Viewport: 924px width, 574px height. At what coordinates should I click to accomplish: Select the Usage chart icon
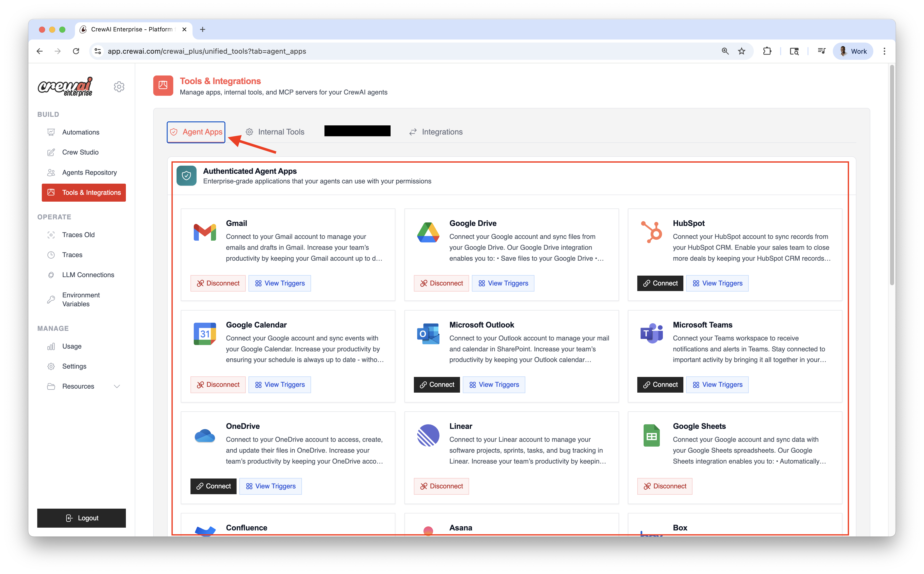(x=51, y=346)
